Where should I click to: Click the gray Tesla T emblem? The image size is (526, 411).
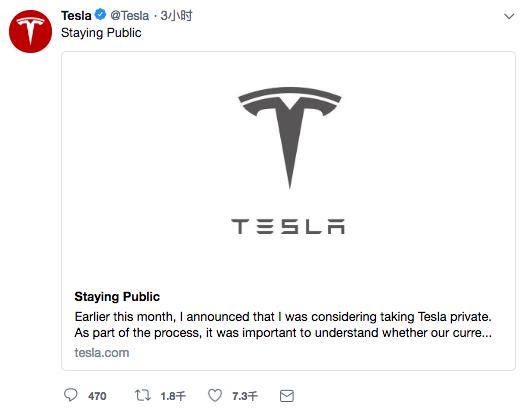click(x=290, y=138)
